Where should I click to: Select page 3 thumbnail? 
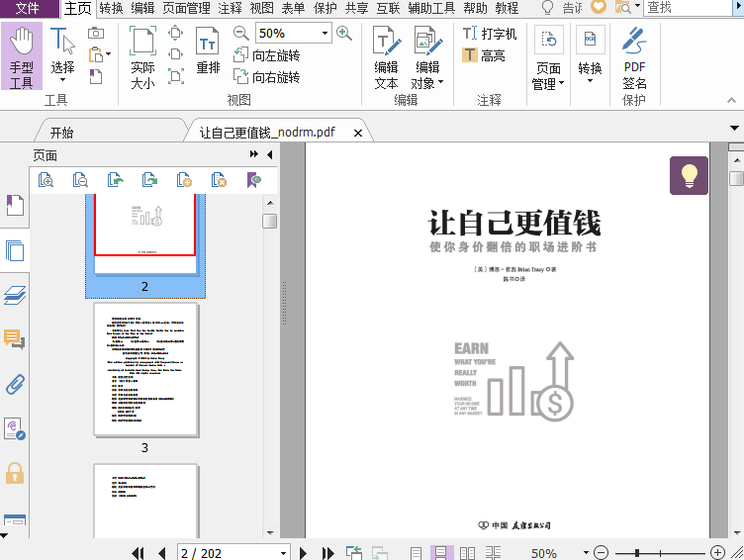coord(145,370)
